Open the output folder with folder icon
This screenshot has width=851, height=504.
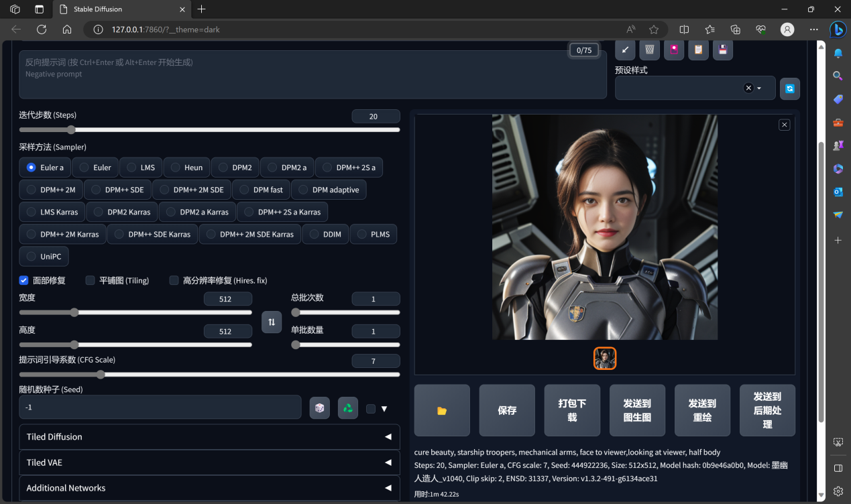(442, 410)
